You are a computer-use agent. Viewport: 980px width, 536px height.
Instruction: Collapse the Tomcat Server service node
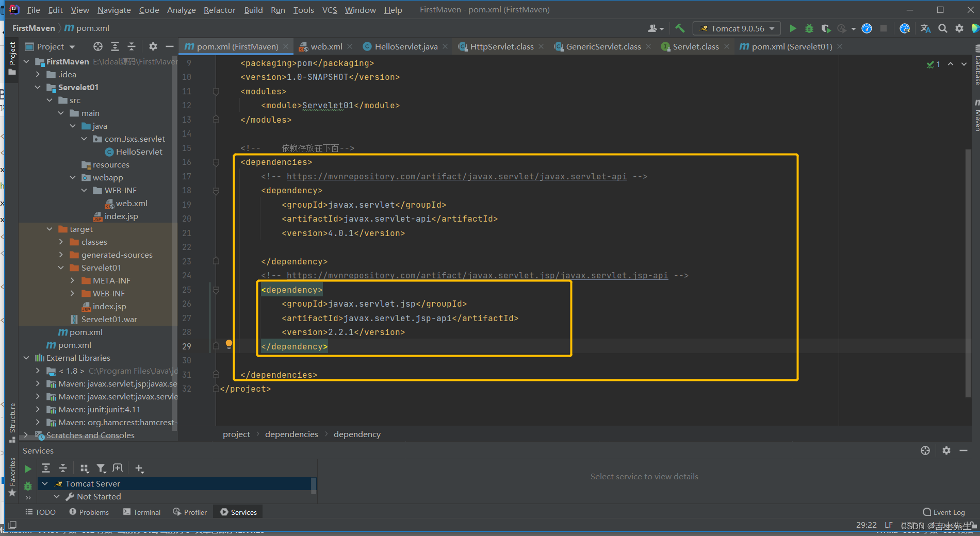click(45, 483)
